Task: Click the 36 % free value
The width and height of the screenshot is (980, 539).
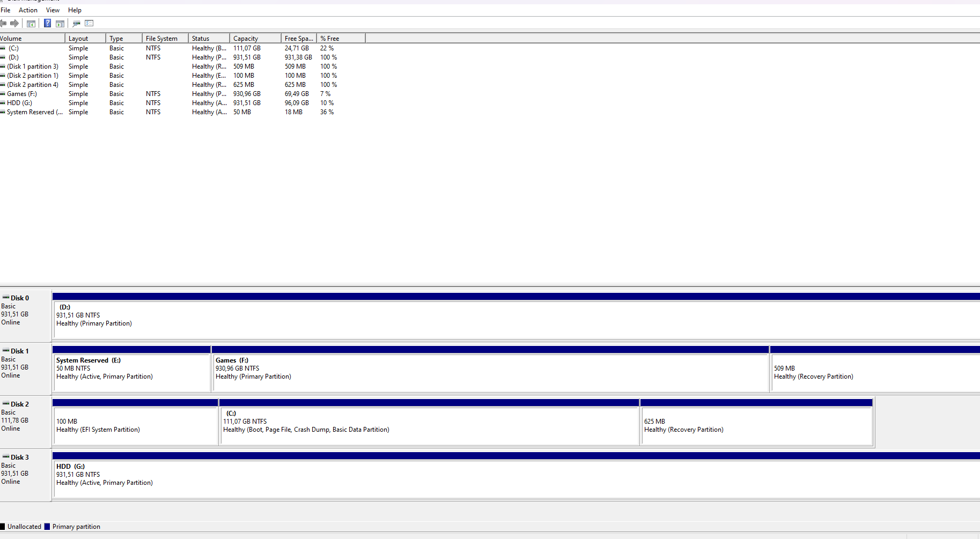Action: tap(327, 112)
